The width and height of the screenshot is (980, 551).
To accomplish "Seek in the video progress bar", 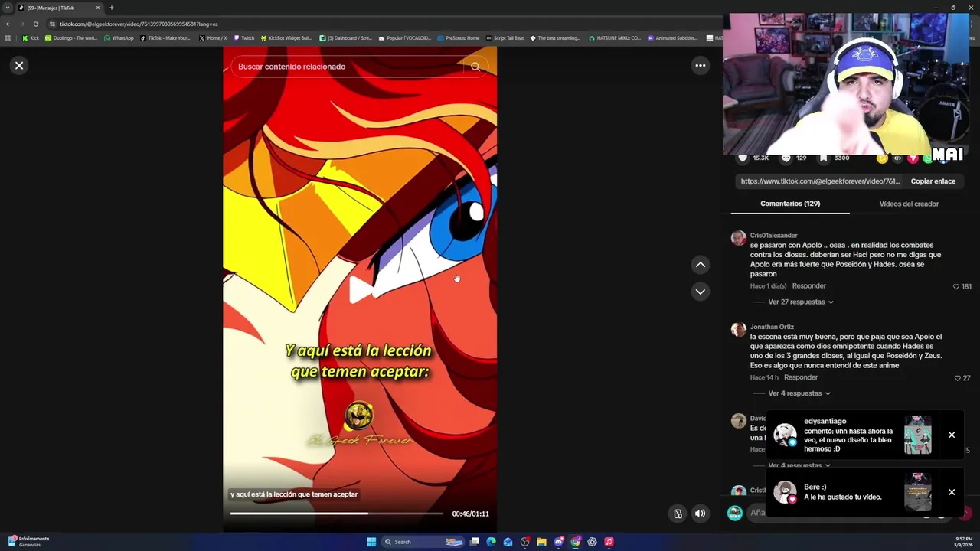I will click(337, 514).
